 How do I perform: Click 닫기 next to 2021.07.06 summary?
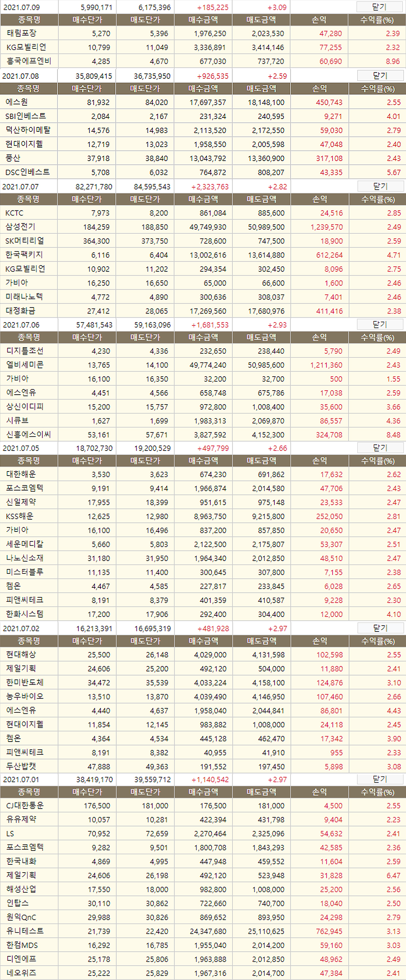[380, 324]
